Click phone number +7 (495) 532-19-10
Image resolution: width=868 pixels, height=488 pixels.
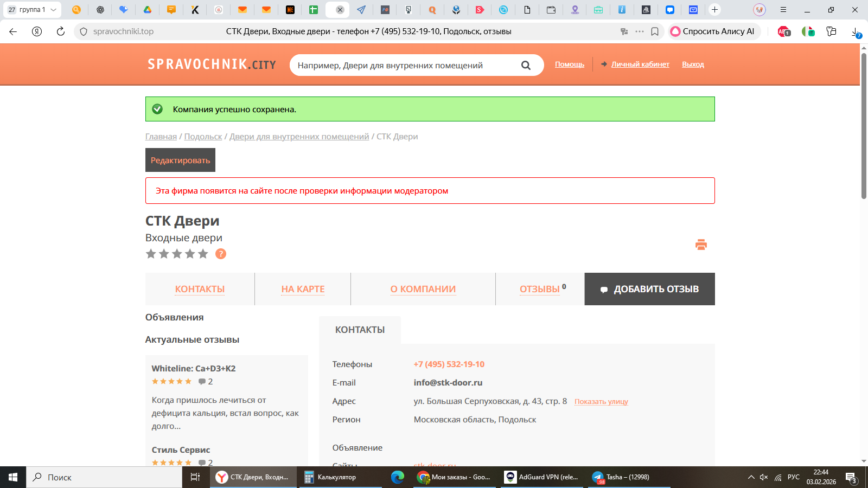[x=449, y=364]
